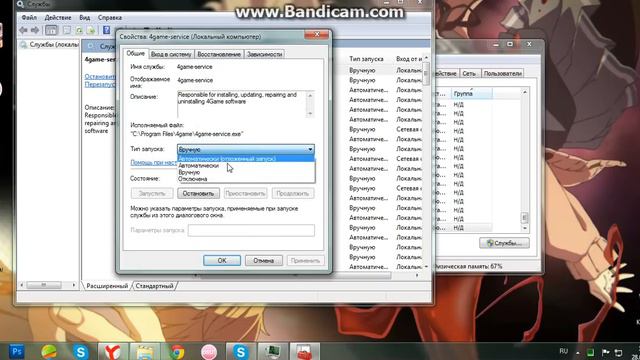Select the 'Расширенный' view tab
Screen dimensions: 640x360
click(107, 286)
